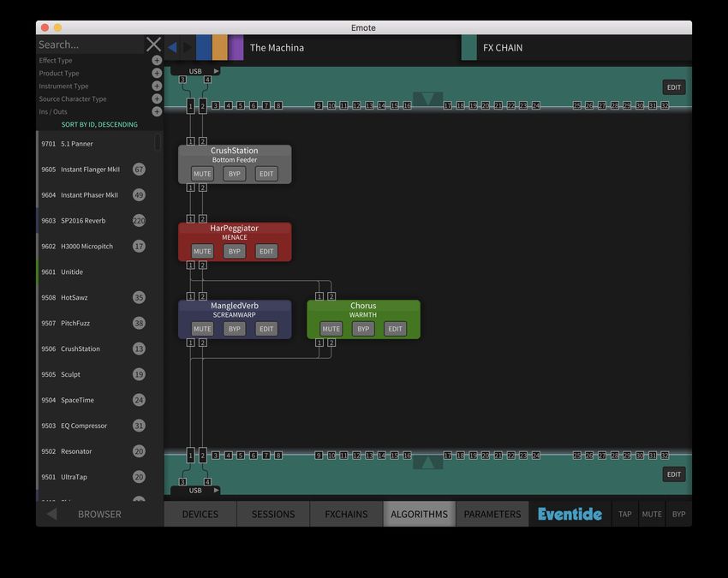Pick the purple color swatch
Screen dimensions: 728x578
coord(236,47)
